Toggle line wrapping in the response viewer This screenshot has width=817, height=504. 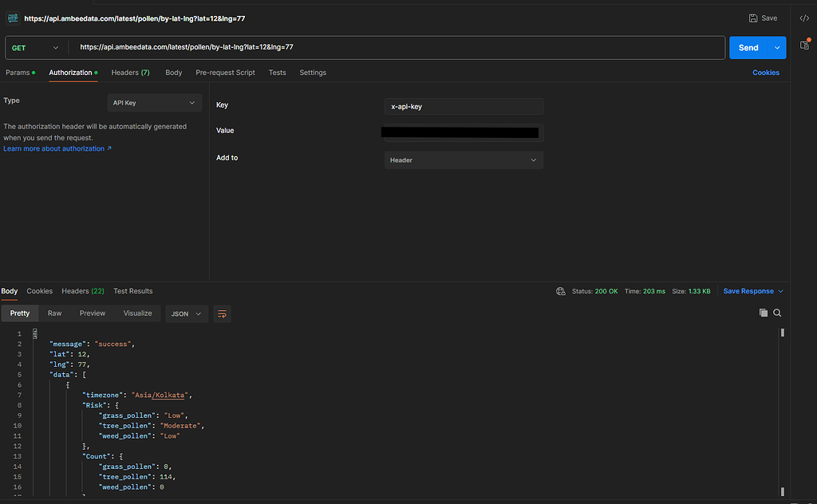pyautogui.click(x=222, y=313)
